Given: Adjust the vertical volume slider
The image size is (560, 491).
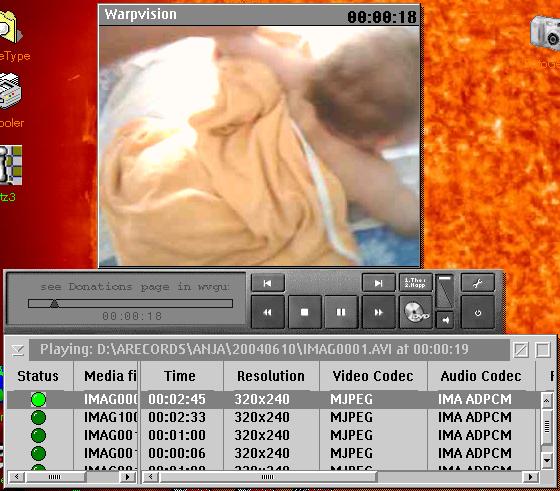Looking at the screenshot, I should point(445,291).
